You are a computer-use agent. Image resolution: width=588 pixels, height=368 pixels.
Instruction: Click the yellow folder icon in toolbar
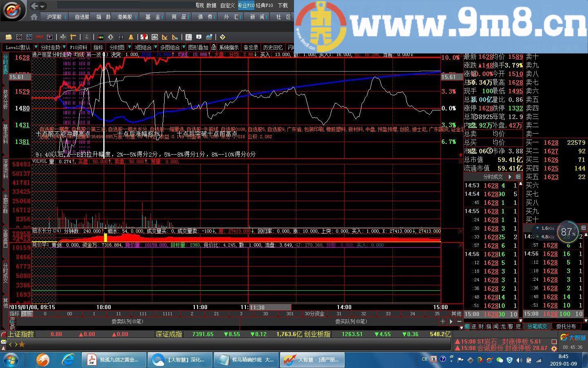pos(9,37)
